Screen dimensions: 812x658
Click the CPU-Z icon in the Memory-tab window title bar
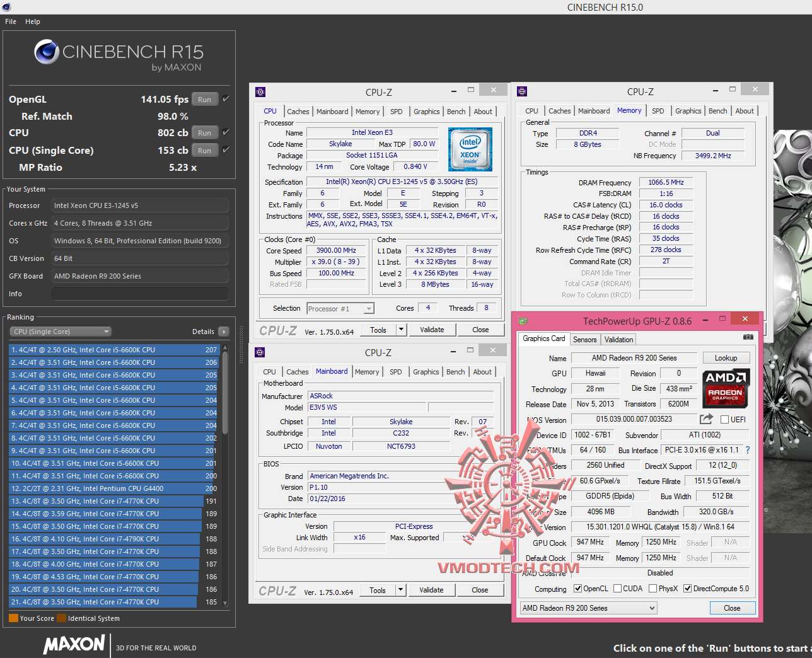point(522,91)
